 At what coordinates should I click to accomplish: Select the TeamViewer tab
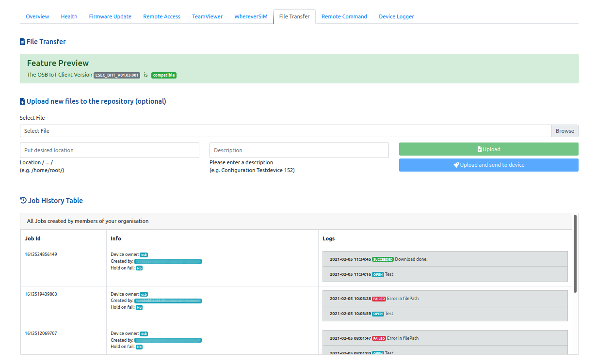tap(207, 16)
